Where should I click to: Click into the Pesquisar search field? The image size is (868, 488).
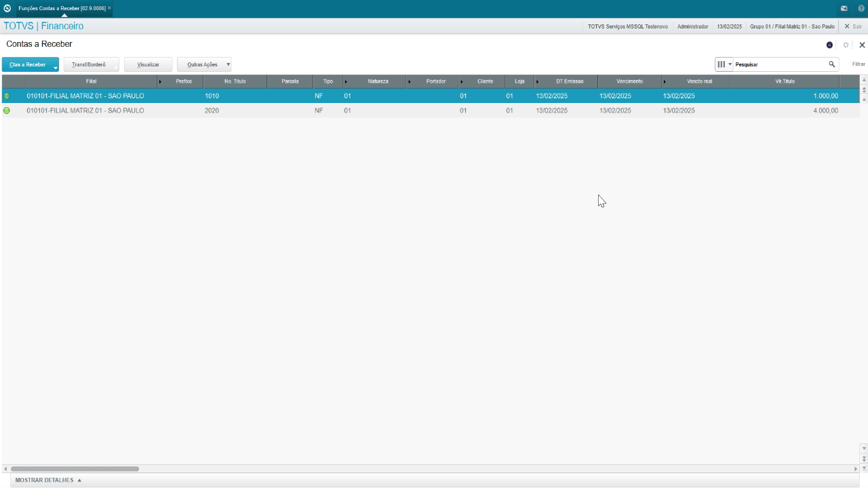pos(780,64)
